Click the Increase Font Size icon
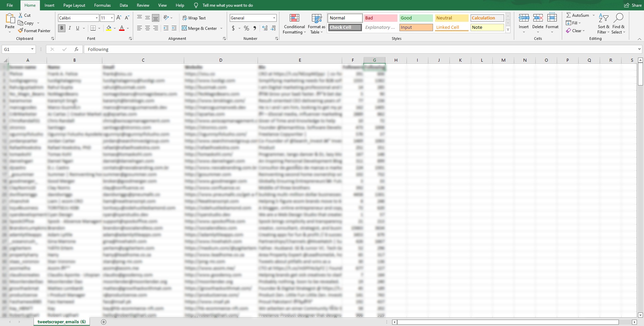Image resolution: width=644 pixels, height=326 pixels. tap(119, 18)
